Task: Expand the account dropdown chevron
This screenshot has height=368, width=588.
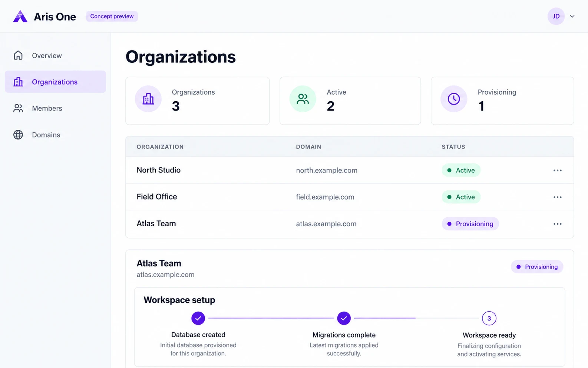Action: pyautogui.click(x=572, y=16)
